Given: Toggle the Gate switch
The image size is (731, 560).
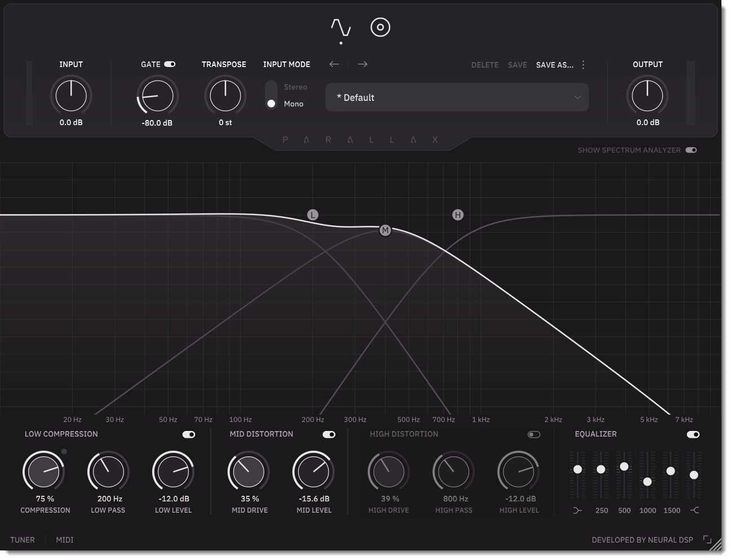Looking at the screenshot, I should pos(170,64).
